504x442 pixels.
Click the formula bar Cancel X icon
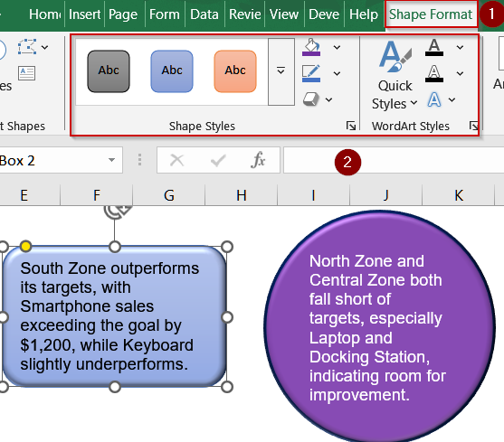tap(176, 160)
